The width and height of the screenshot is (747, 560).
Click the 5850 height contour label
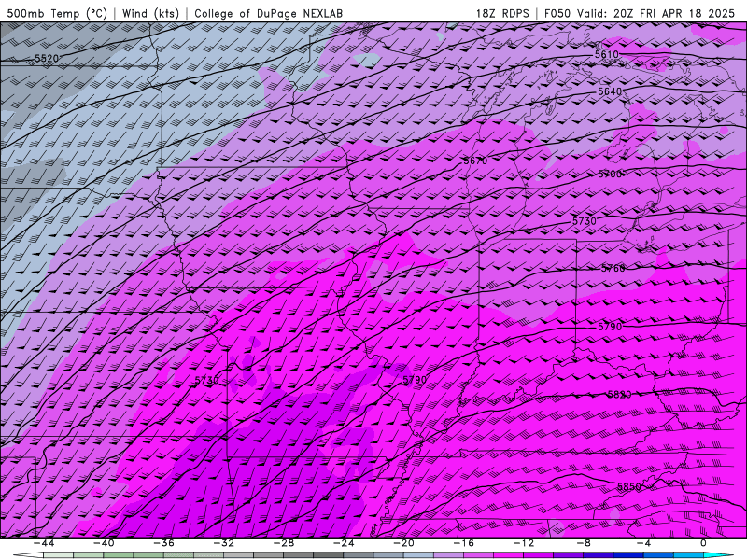628,486
